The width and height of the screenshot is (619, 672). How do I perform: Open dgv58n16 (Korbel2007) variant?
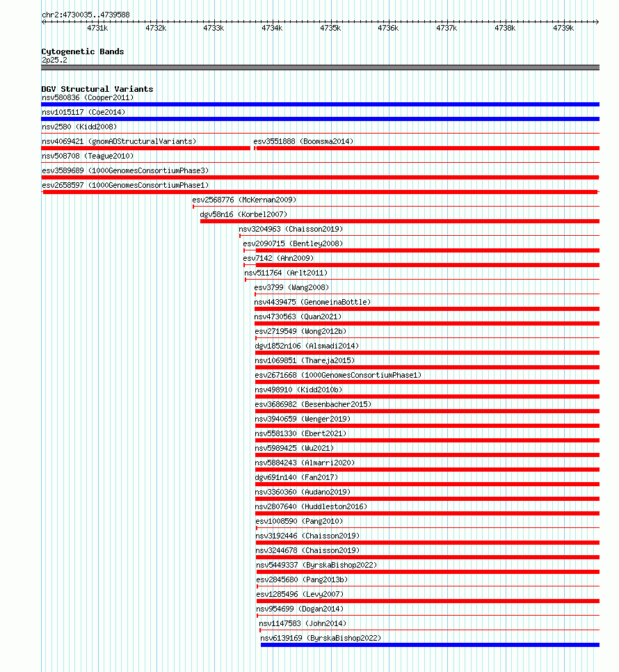point(243,214)
